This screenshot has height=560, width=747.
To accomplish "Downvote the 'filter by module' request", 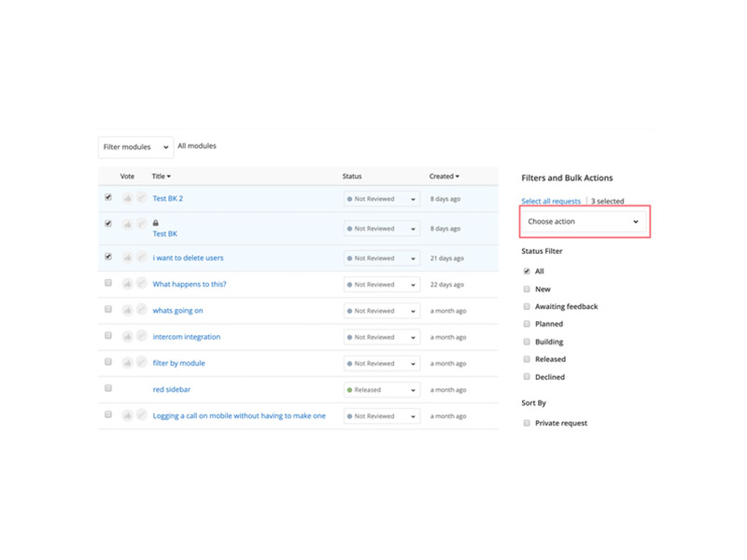I will tap(142, 362).
